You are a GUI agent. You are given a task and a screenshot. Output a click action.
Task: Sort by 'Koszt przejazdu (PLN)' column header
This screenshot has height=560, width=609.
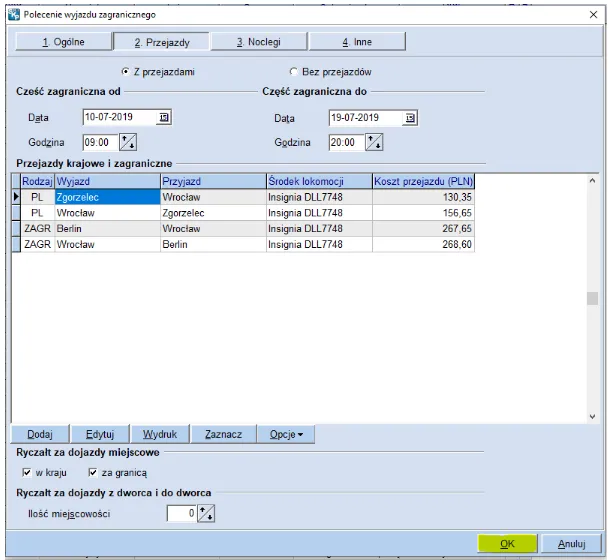point(423,181)
